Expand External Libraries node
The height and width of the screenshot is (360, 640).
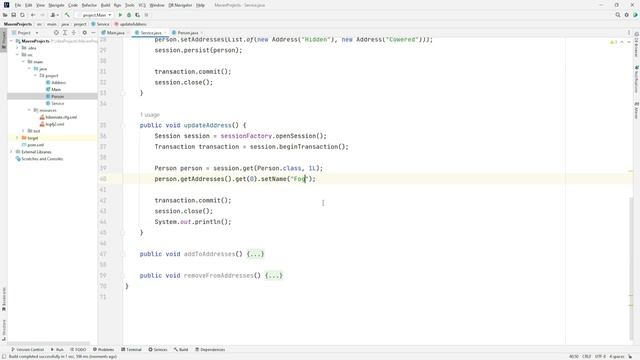11,152
